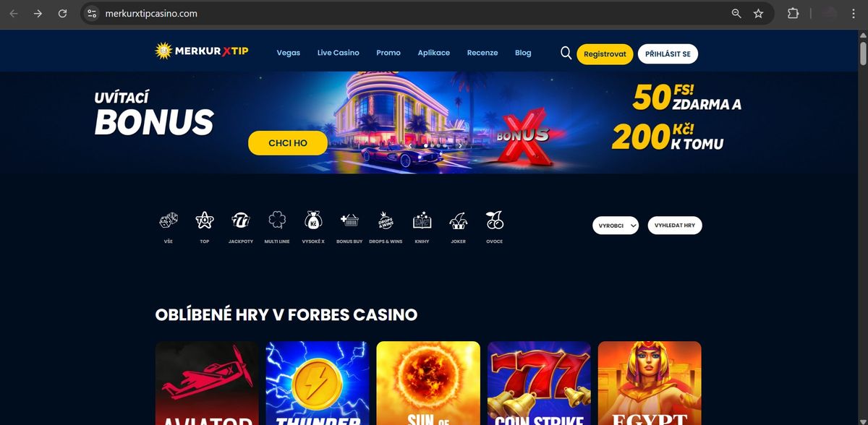
Task: Open the Vegas menu item
Action: pyautogui.click(x=289, y=53)
